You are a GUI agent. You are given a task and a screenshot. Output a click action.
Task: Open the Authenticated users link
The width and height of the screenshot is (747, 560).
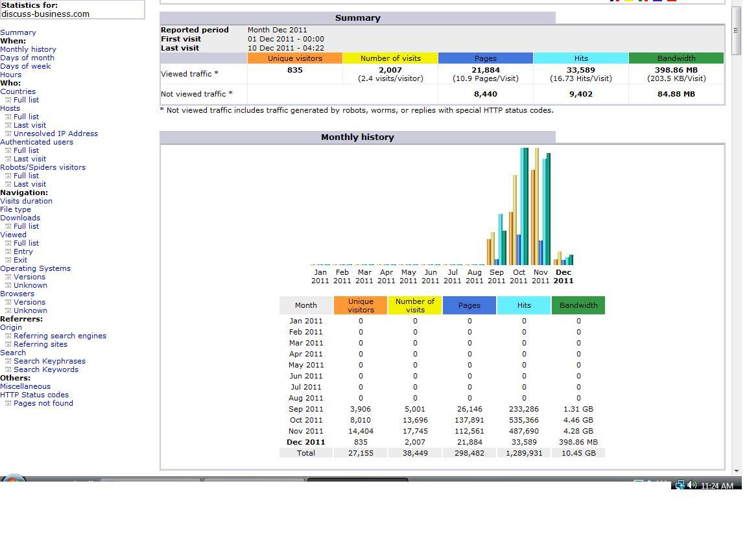tap(37, 142)
